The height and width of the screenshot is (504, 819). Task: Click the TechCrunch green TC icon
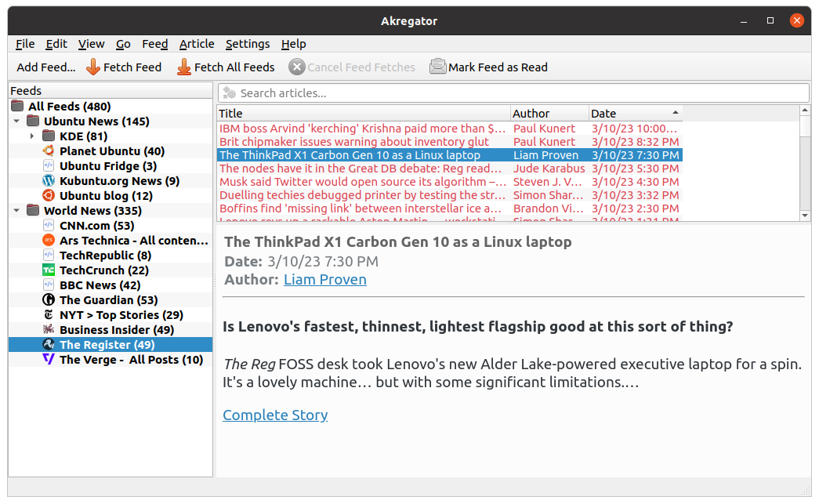tap(49, 270)
